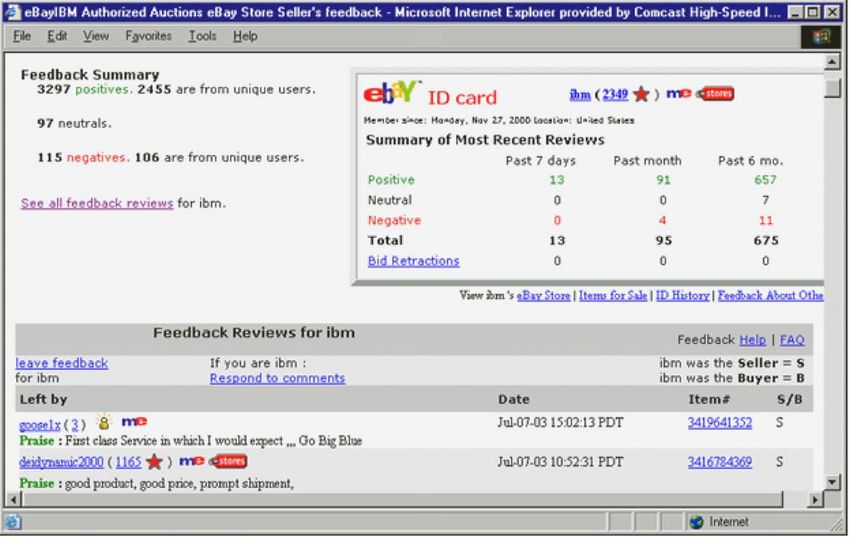Click the Past 6 mo. negative count 11
The image size is (850, 538).
pos(765,221)
